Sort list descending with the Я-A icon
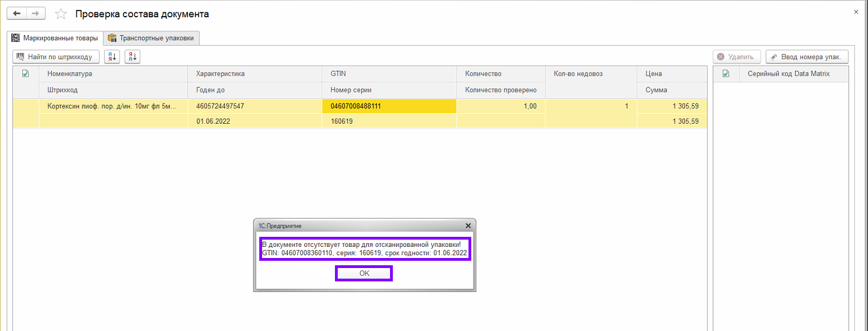Screen dimensions: 868x331 (x=132, y=56)
